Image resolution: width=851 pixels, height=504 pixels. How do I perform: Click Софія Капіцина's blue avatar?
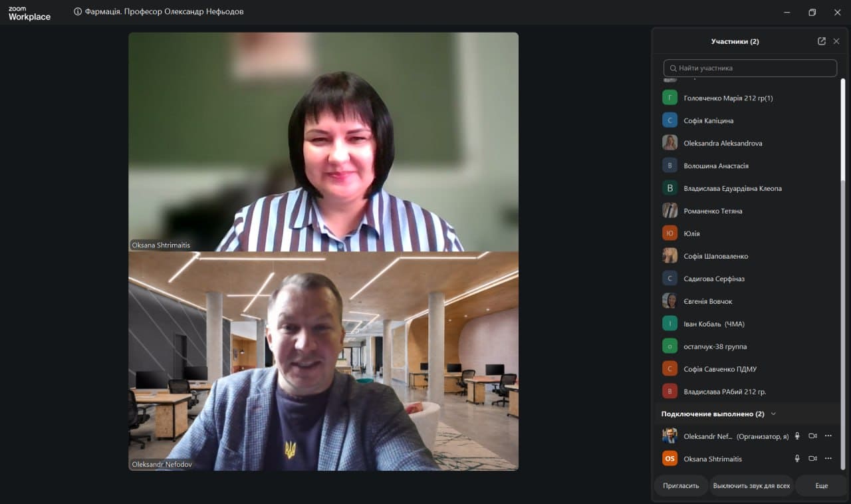[670, 120]
